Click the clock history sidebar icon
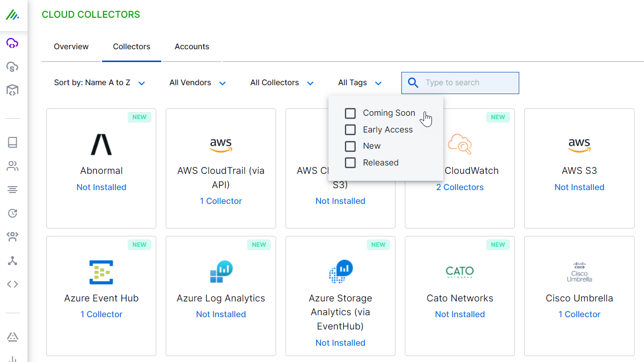Image resolution: width=644 pixels, height=362 pixels. tap(12, 213)
